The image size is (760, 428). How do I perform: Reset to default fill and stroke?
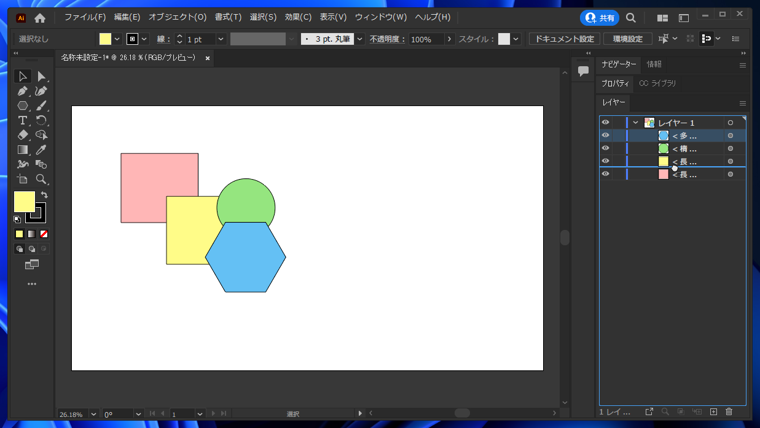click(17, 220)
